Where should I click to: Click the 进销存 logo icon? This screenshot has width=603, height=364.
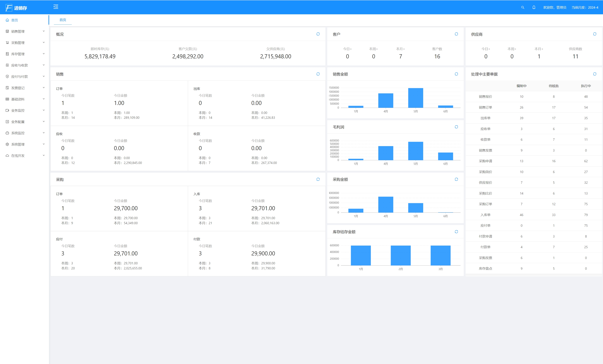coord(9,8)
